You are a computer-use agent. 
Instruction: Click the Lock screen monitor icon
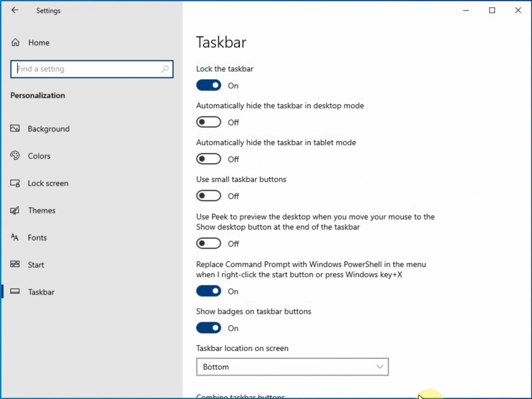[15, 183]
